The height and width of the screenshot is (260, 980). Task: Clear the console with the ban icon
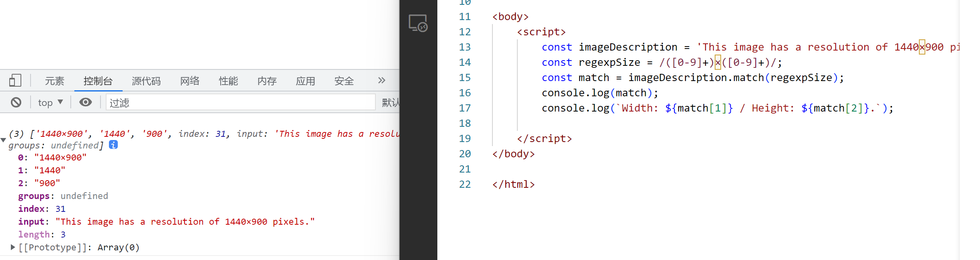click(16, 102)
